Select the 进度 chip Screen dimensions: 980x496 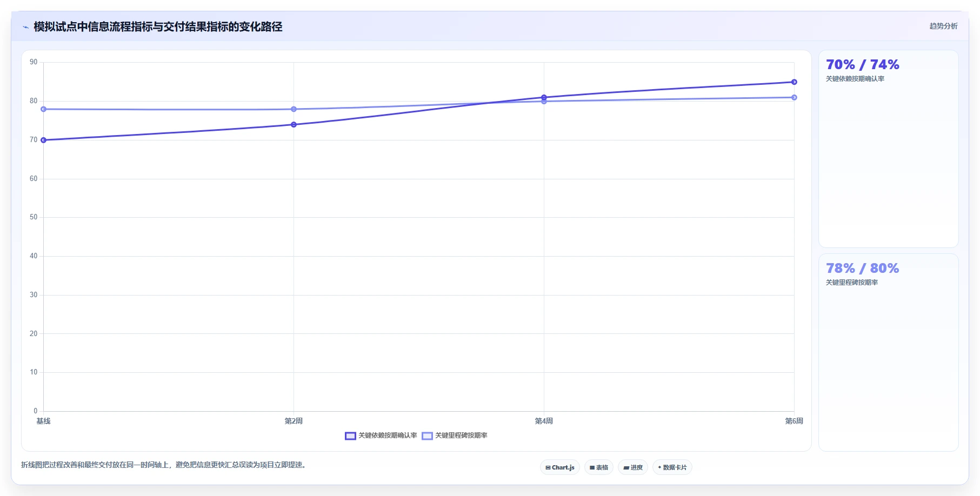(633, 467)
